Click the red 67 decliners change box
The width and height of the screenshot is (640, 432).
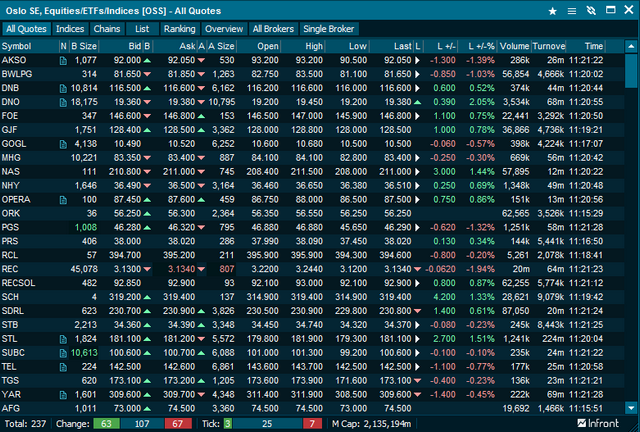[178, 424]
